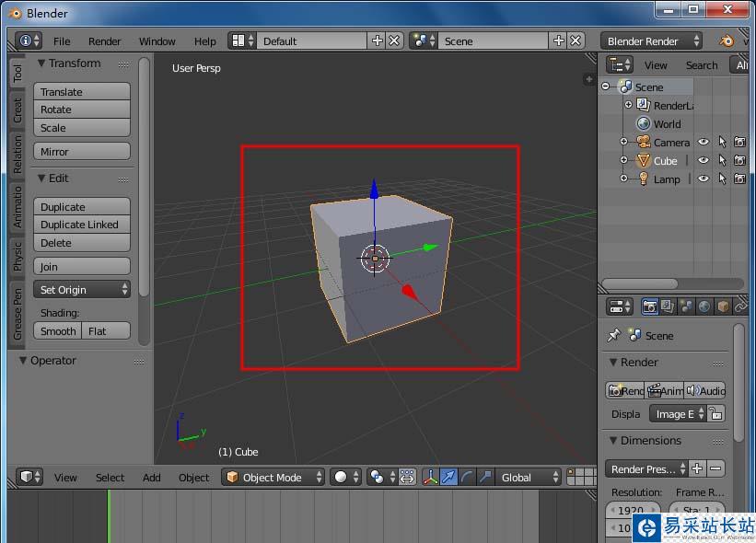
Task: Select the Object properties cube tab
Action: [723, 306]
